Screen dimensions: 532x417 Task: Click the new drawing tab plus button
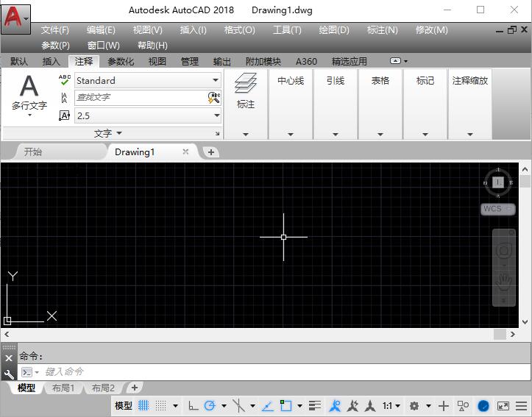pos(211,152)
